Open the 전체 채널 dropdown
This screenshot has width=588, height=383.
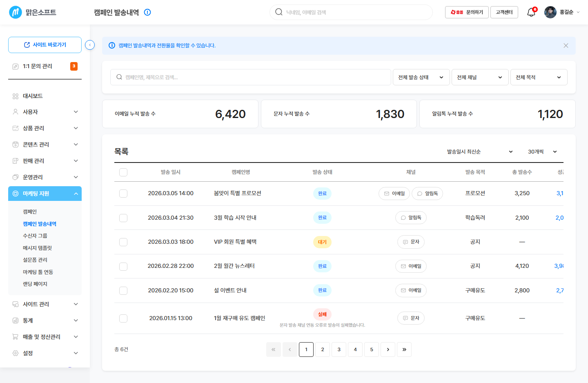coord(480,77)
